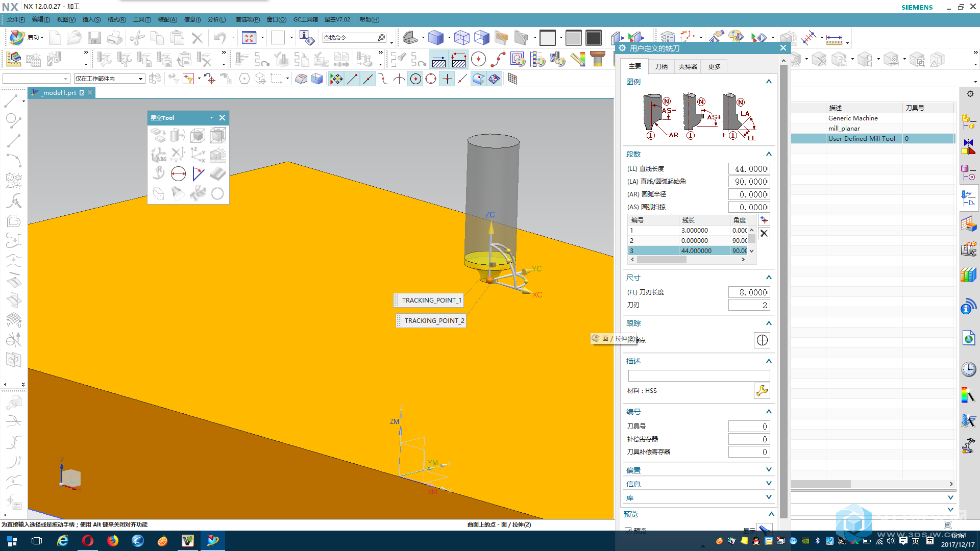Viewport: 980px width, 551px height.
Task: Select the User Defined Mill Tool row
Action: 873,139
